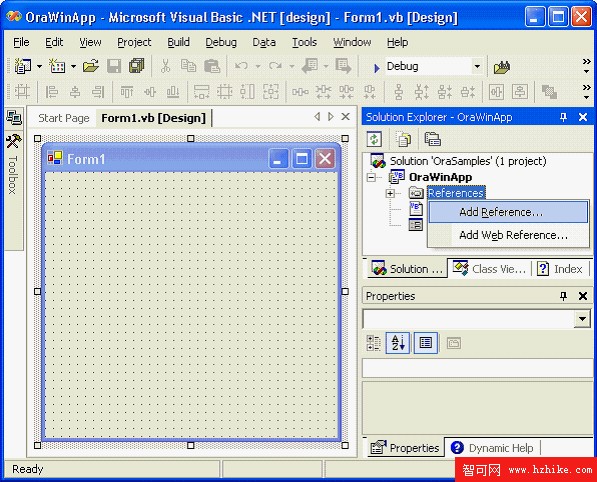This screenshot has height=482, width=597.
Task: Toggle the Categorized view in Properties
Action: pyautogui.click(x=373, y=343)
